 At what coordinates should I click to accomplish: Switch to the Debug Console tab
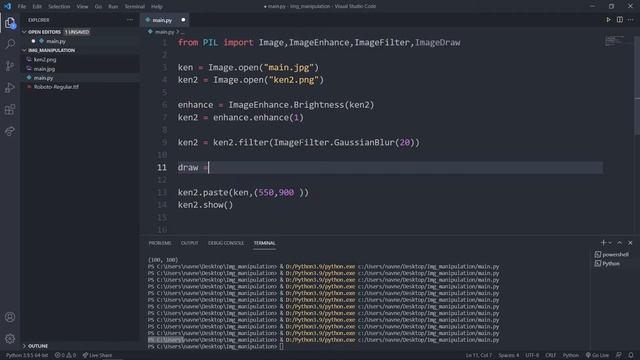click(226, 243)
